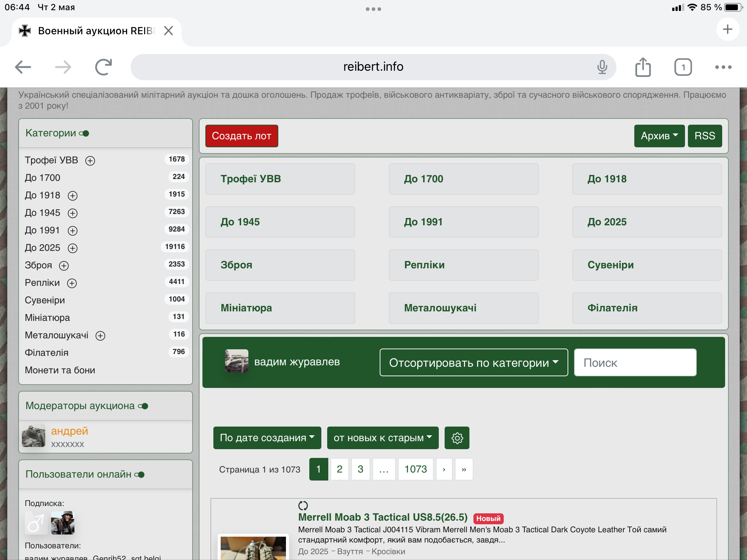Open the share sheet icon

pos(643,67)
